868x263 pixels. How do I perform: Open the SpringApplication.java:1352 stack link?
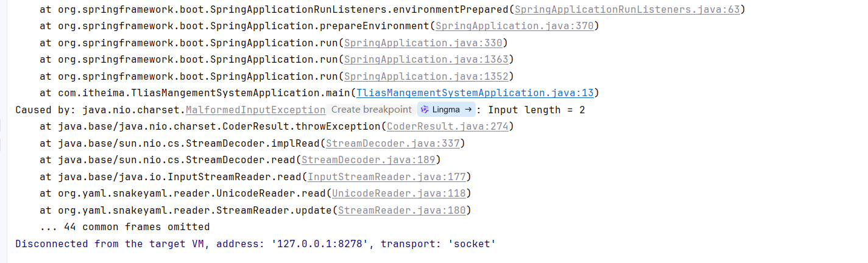pos(426,76)
